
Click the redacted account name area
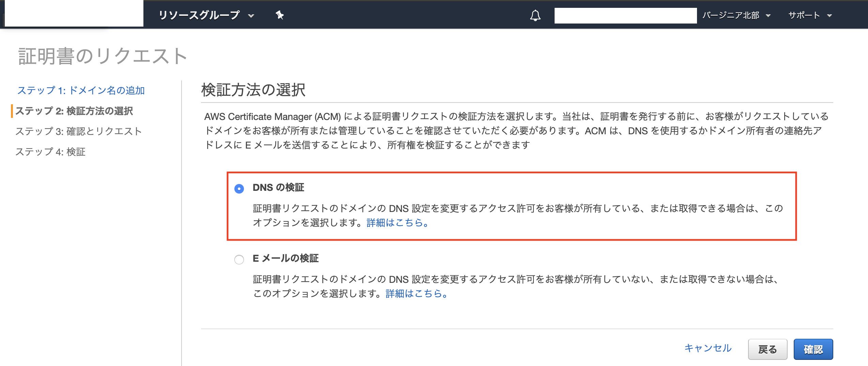click(x=625, y=15)
